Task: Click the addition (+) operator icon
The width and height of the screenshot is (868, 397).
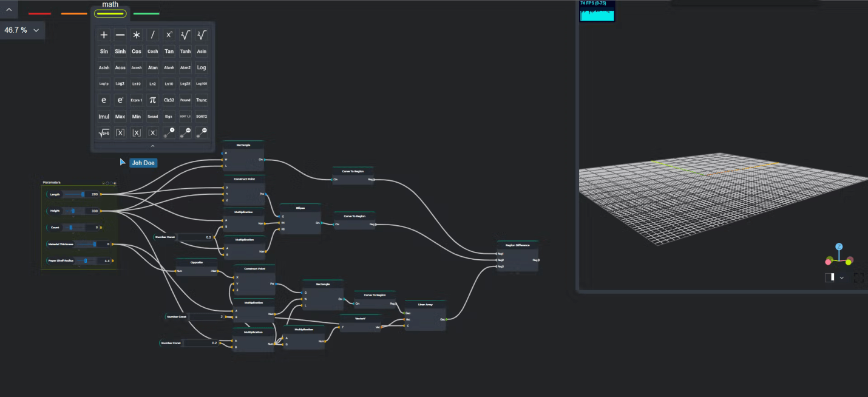Action: tap(104, 35)
